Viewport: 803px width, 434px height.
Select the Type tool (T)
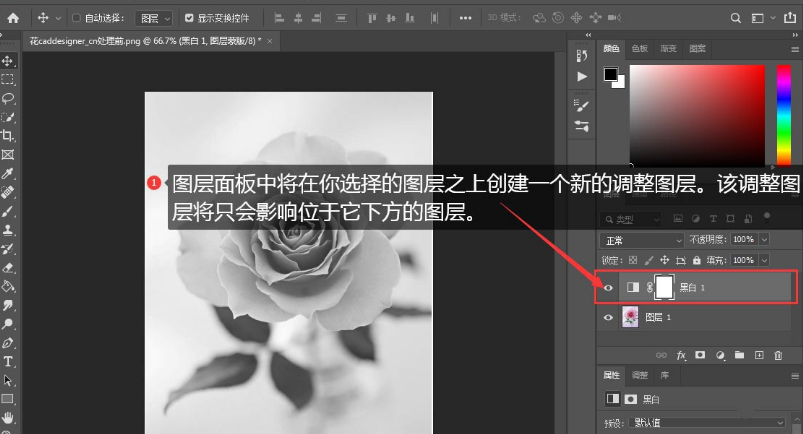click(x=8, y=361)
